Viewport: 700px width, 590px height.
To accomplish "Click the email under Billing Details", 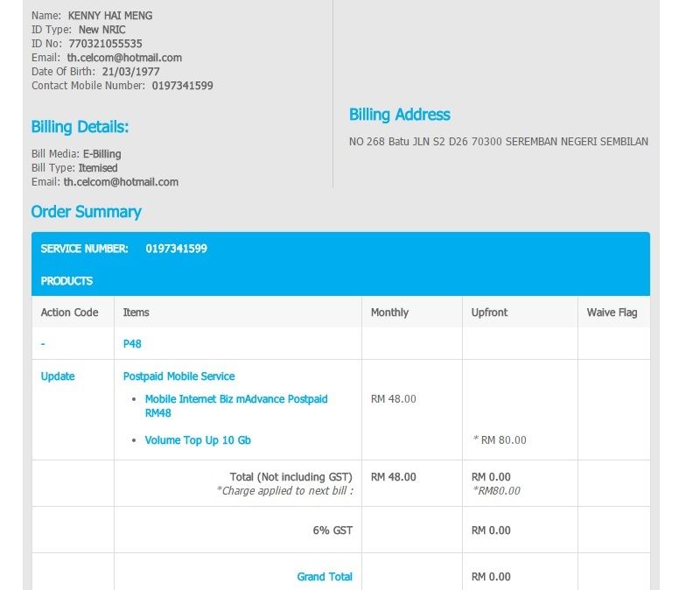I will (x=120, y=182).
